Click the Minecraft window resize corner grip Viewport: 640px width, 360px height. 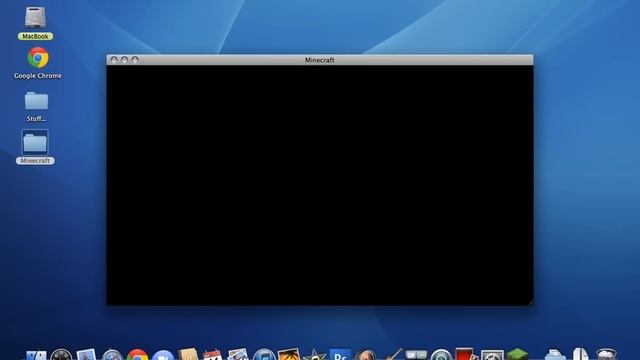coord(530,302)
